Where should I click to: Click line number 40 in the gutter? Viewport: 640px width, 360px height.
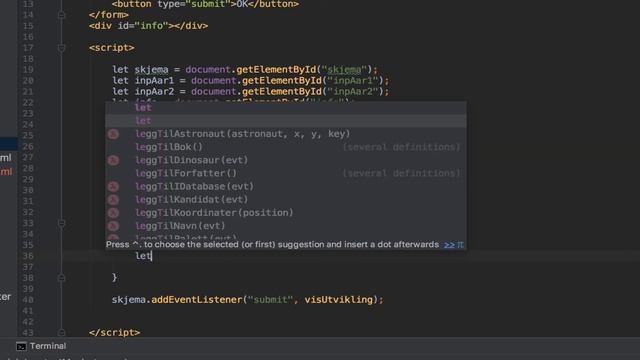pyautogui.click(x=28, y=300)
